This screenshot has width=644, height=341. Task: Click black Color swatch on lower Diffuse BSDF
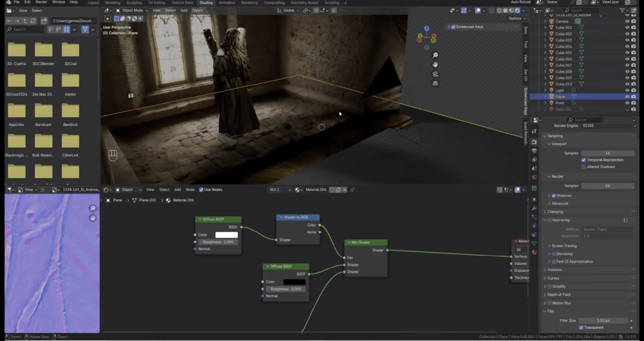click(294, 282)
